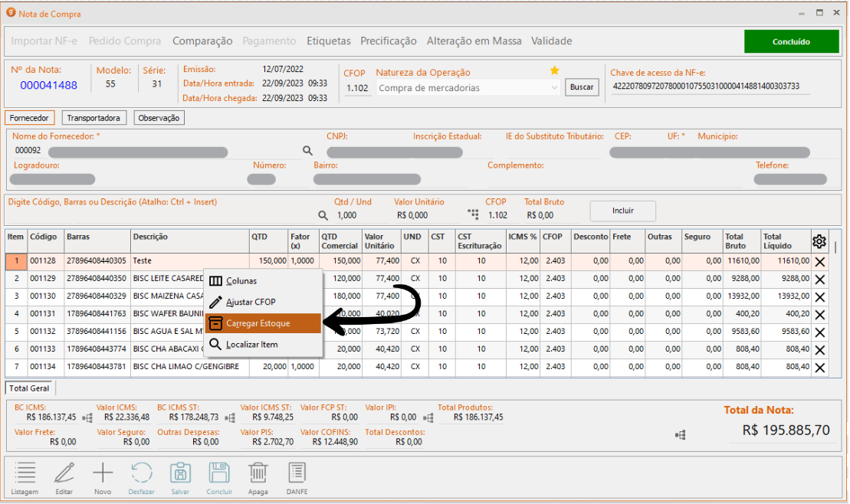Click the Desfazer undo icon

[x=142, y=473]
